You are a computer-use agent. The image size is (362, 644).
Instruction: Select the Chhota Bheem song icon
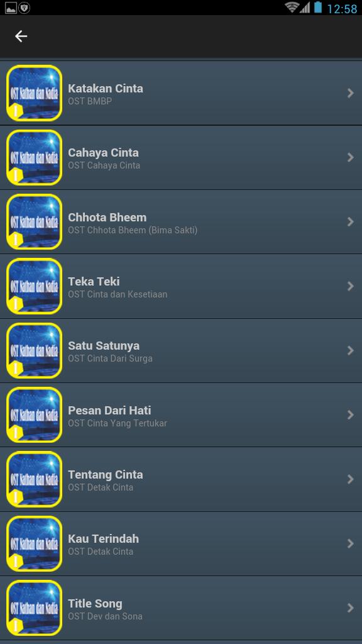tap(35, 222)
